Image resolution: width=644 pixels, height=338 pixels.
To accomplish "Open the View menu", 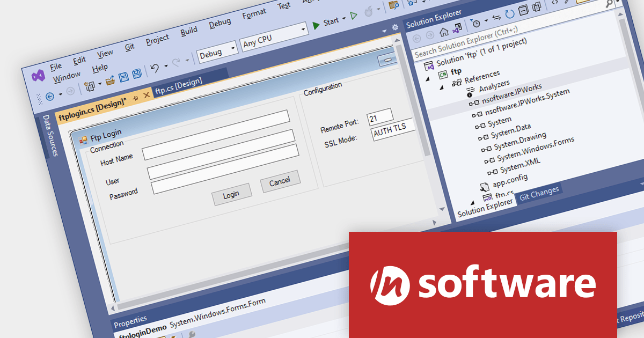I will [105, 53].
